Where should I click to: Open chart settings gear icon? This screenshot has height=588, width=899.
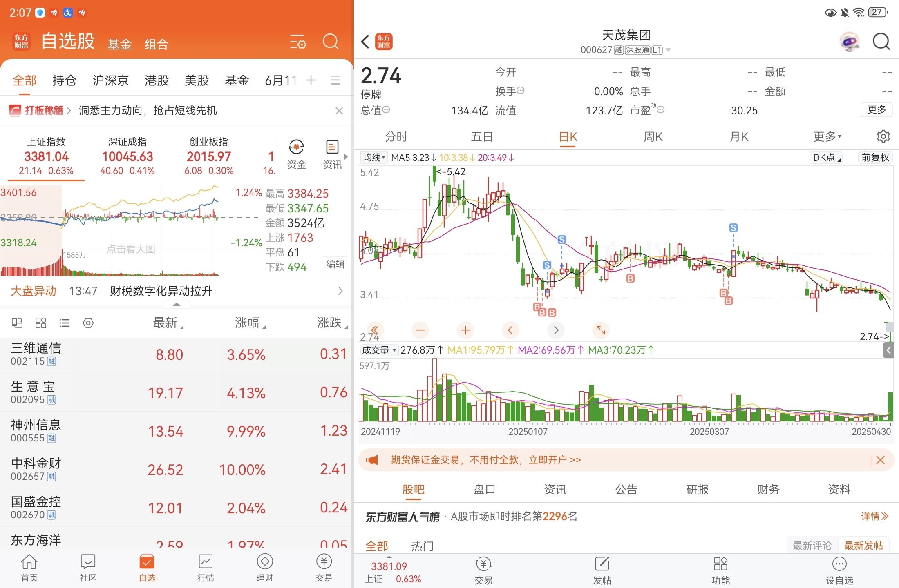883,136
